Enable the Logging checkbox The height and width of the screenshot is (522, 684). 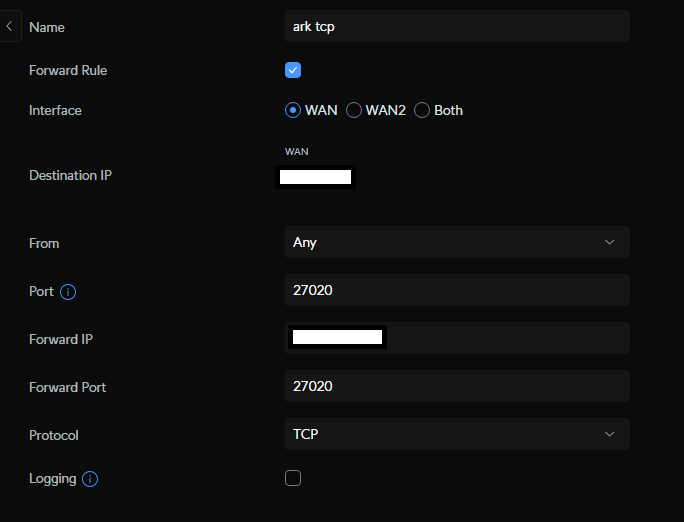(293, 478)
